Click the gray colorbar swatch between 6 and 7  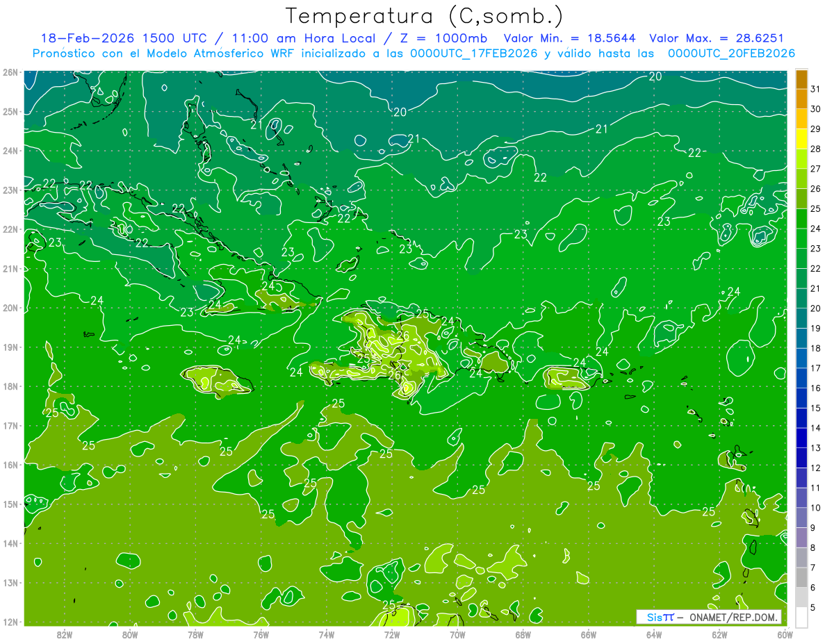pyautogui.click(x=801, y=577)
